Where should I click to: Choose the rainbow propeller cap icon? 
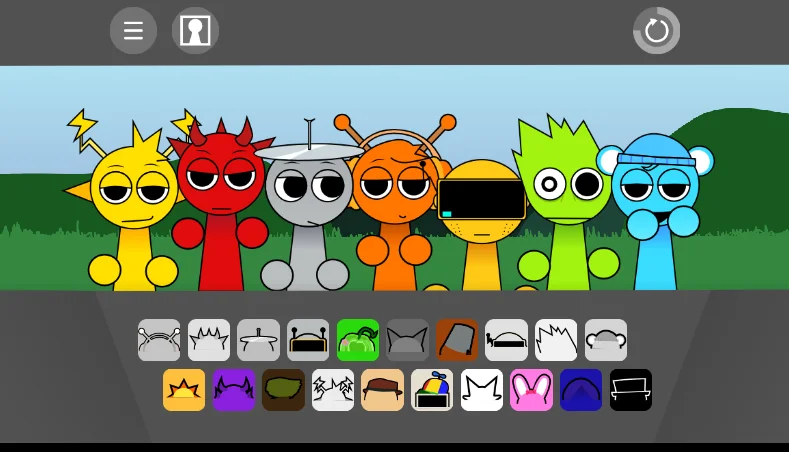(x=432, y=390)
